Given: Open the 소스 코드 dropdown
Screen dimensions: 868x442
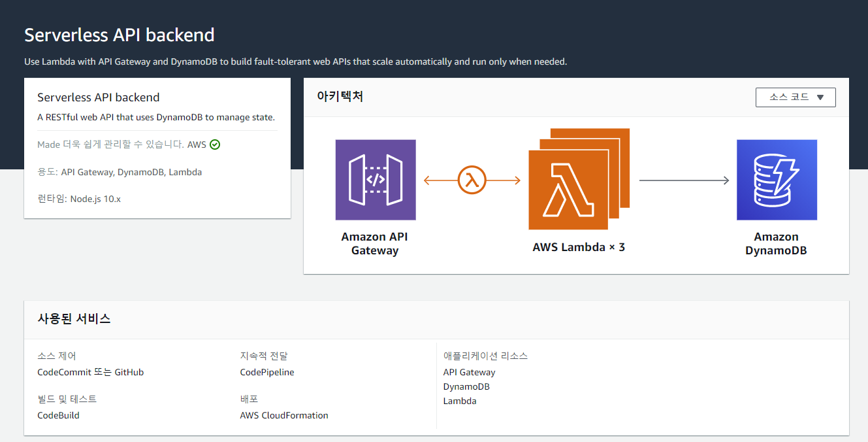Looking at the screenshot, I should [x=796, y=97].
